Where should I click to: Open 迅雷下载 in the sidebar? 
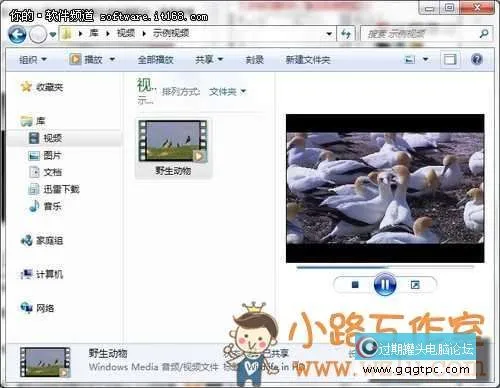pyautogui.click(x=61, y=189)
